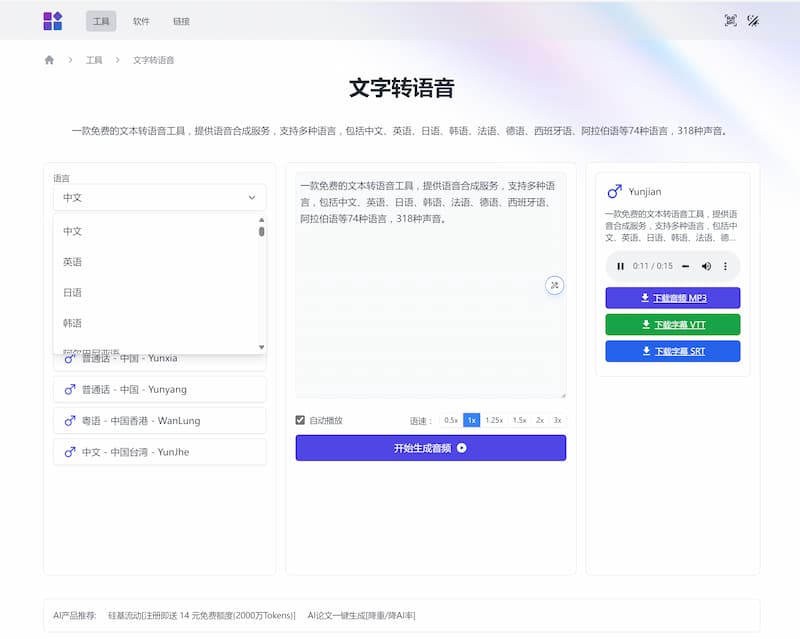800x639 pixels.
Task: Set speech speed to 1.5x
Action: 519,420
